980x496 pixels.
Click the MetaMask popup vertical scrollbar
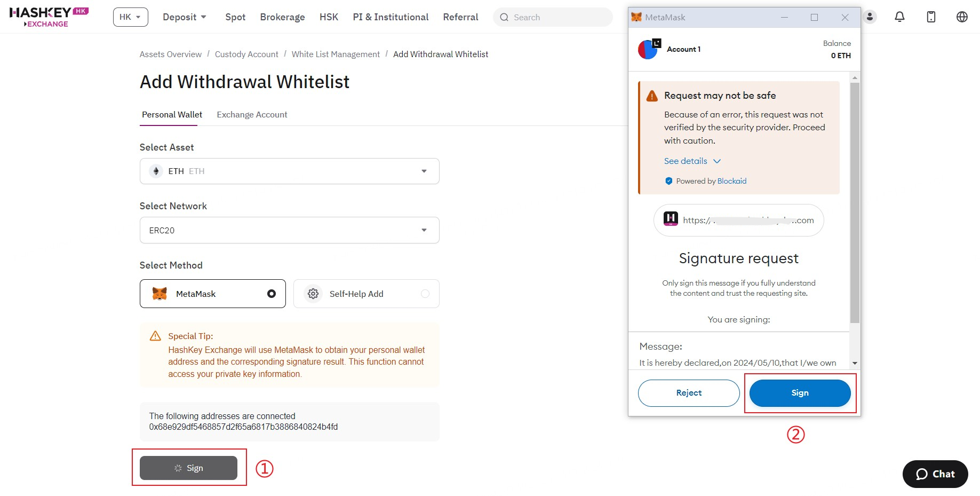click(x=855, y=203)
